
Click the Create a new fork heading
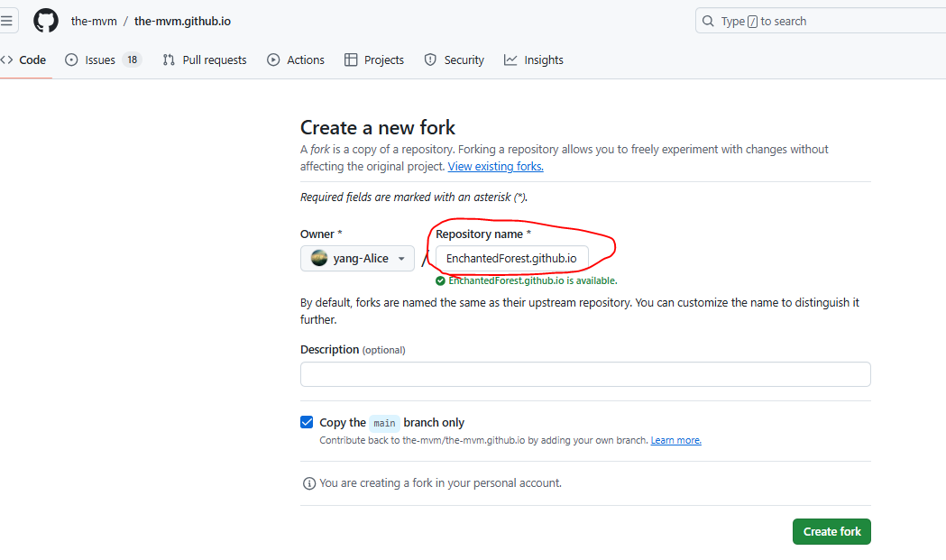tap(378, 127)
